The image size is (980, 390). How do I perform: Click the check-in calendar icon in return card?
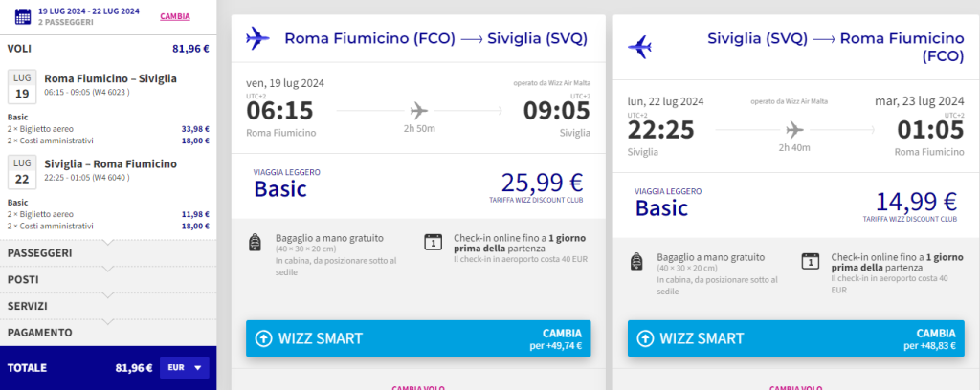pyautogui.click(x=810, y=261)
